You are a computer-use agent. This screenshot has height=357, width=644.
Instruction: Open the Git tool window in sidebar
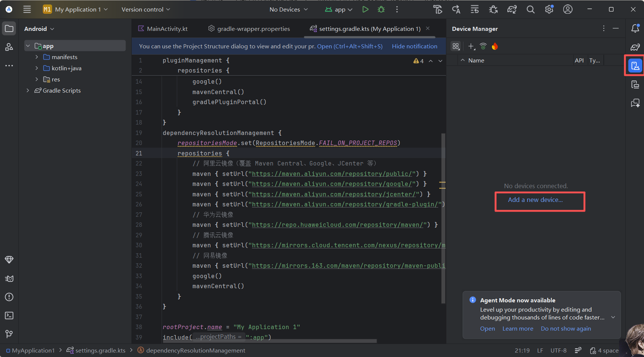pos(9,334)
